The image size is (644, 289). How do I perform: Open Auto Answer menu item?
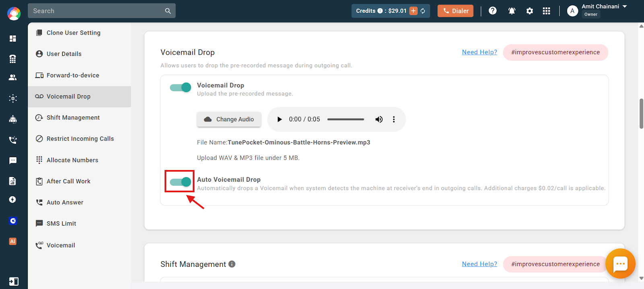[79, 203]
